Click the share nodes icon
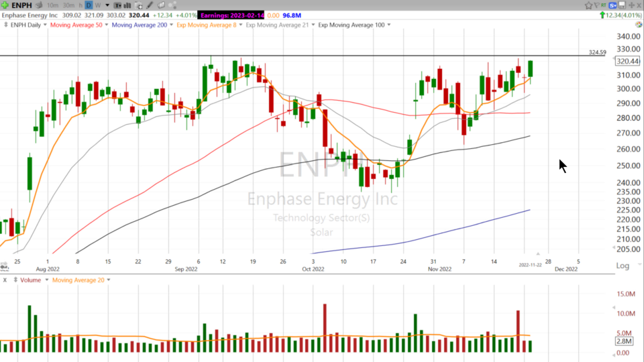The width and height of the screenshot is (644, 362). point(172,5)
